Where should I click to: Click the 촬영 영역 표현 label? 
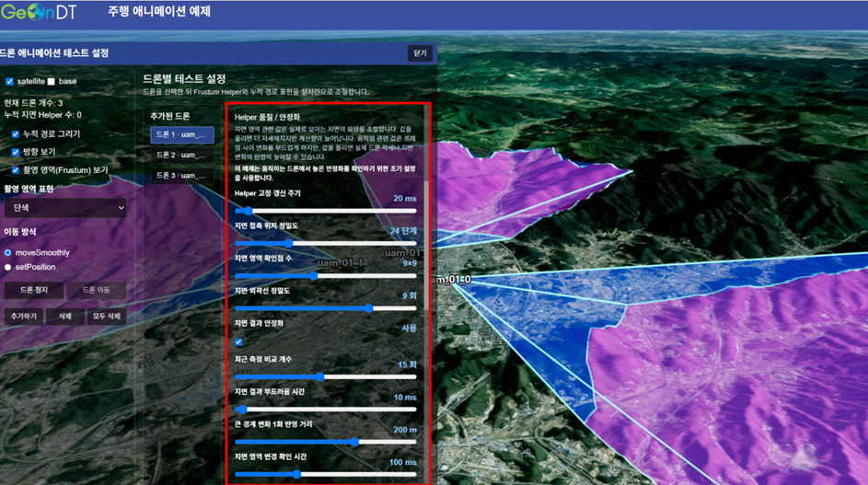click(x=29, y=189)
